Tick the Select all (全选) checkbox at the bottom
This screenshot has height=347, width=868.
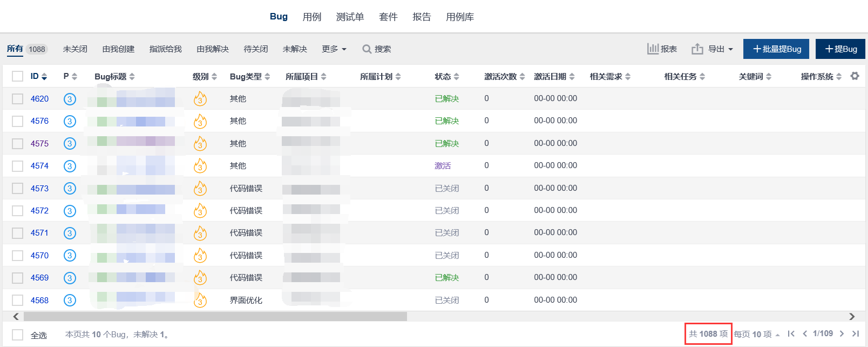(x=18, y=335)
